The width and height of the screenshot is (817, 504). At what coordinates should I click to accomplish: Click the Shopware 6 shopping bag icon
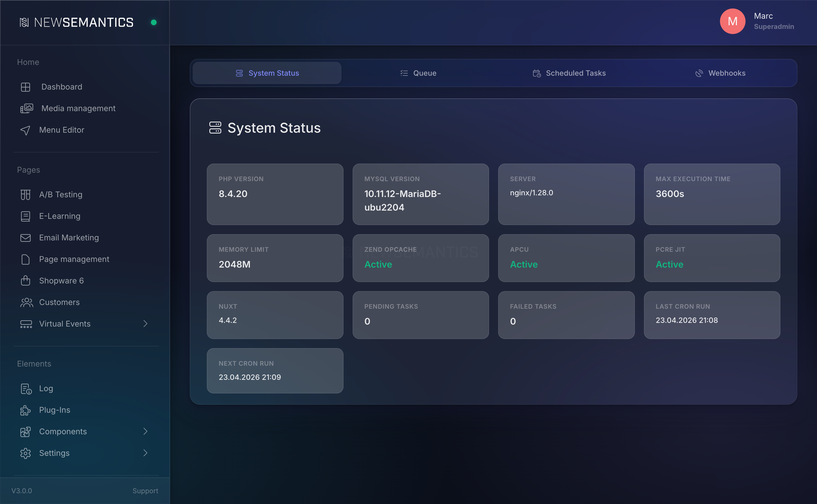(25, 281)
